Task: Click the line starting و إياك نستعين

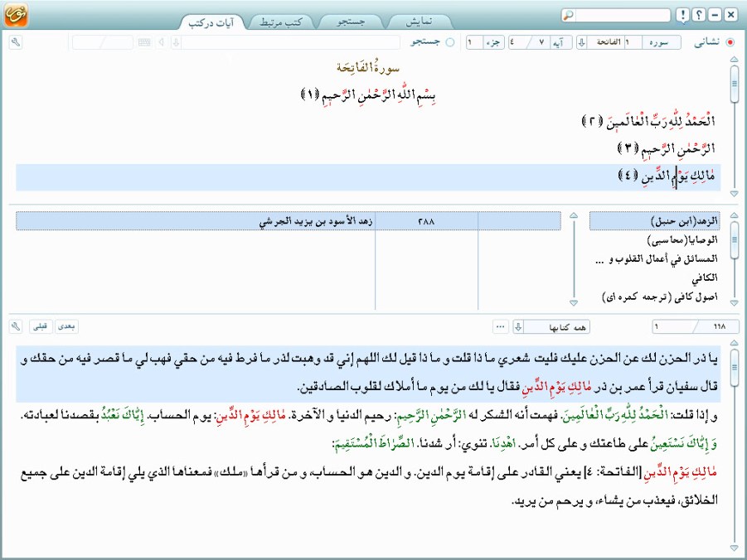Action: (x=525, y=444)
